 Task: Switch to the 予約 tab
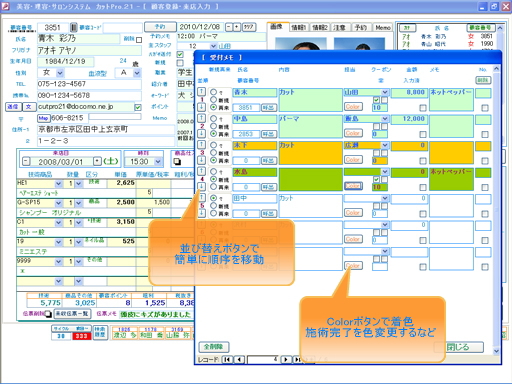[x=360, y=28]
